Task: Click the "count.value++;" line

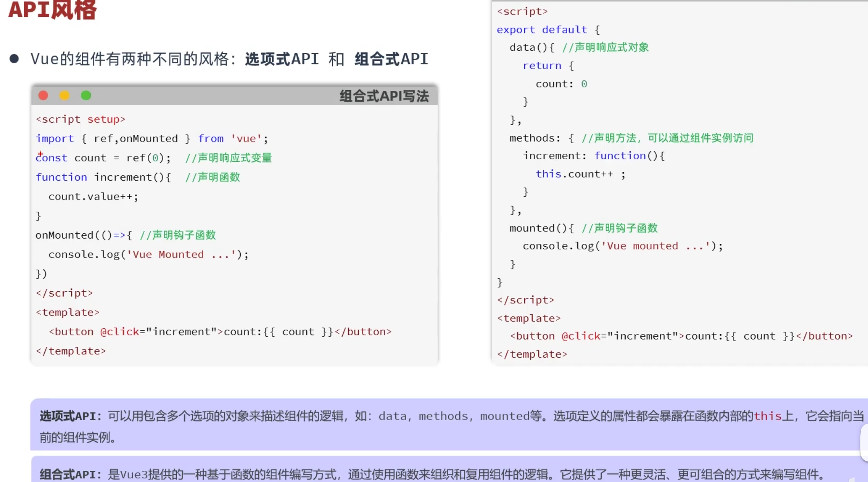Action: (x=93, y=197)
